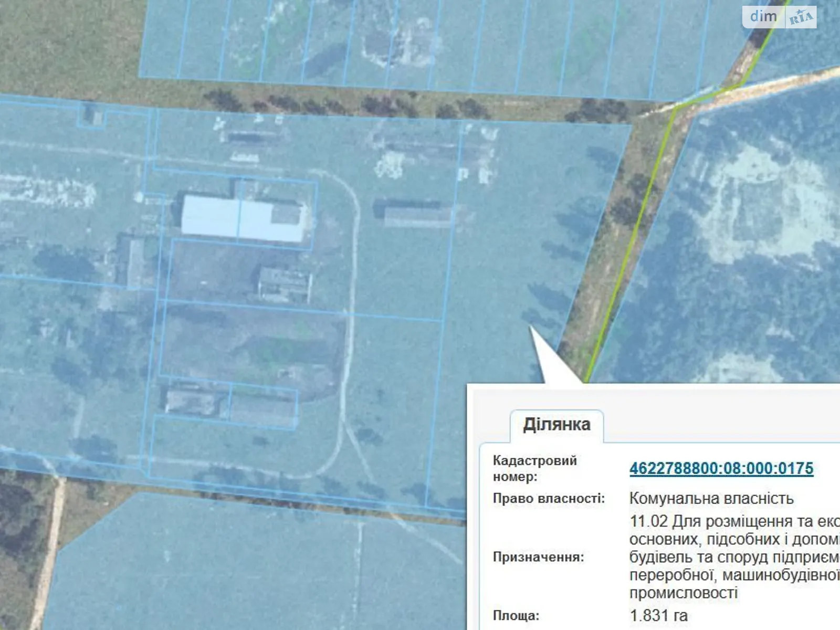
Task: Click the popup's white pointer arrow tip
Action: (532, 330)
